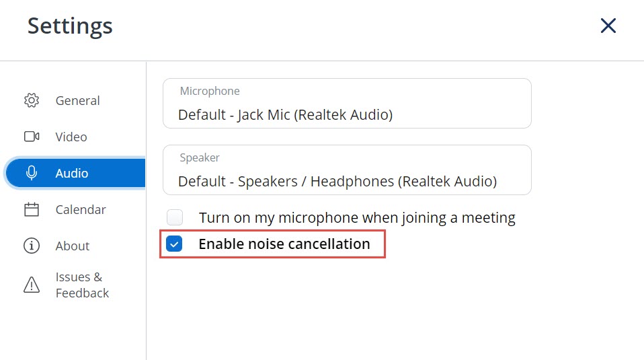The image size is (644, 360).
Task: Click the Calendar icon in sidebar
Action: [32, 209]
